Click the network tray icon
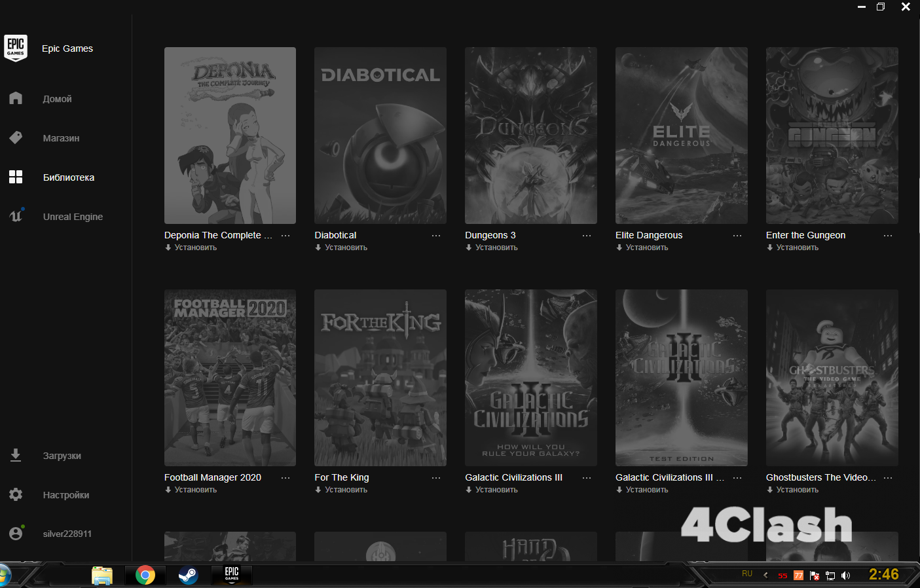The width and height of the screenshot is (920, 588). point(830,576)
